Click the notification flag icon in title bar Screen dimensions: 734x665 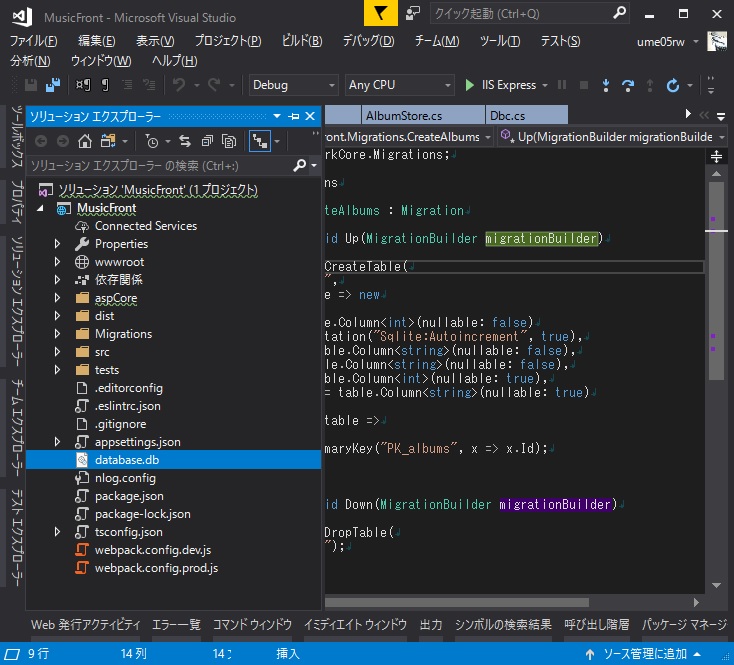pyautogui.click(x=381, y=13)
